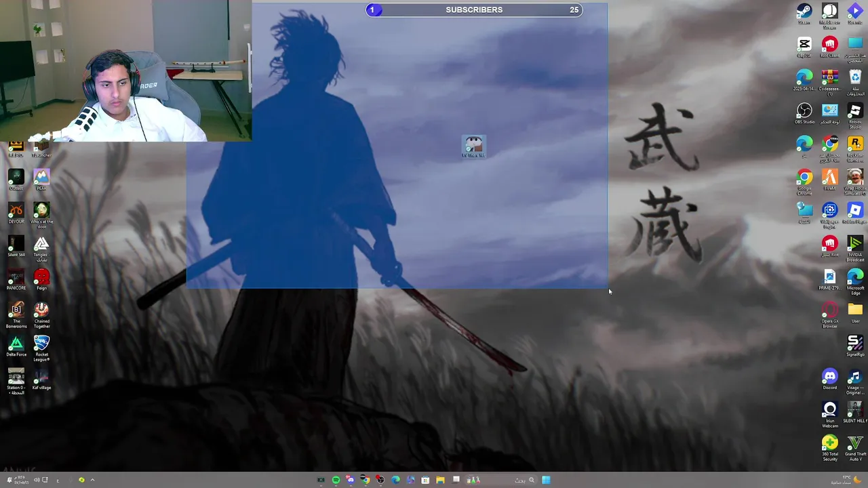Image resolution: width=868 pixels, height=488 pixels.
Task: Open the Outlast game shortcut
Action: [16, 180]
